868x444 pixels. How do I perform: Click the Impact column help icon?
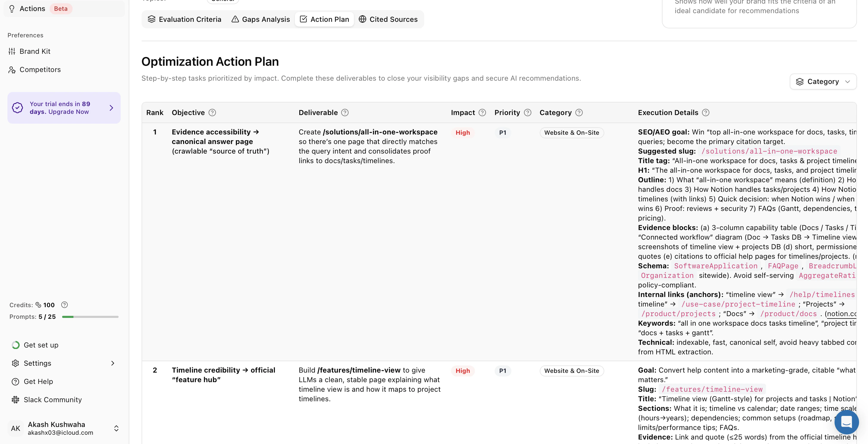(482, 113)
